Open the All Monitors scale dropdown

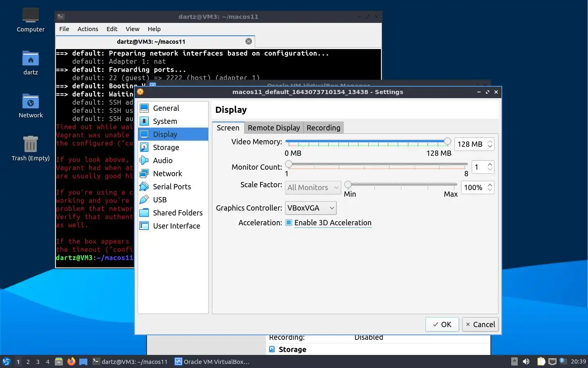click(x=313, y=187)
